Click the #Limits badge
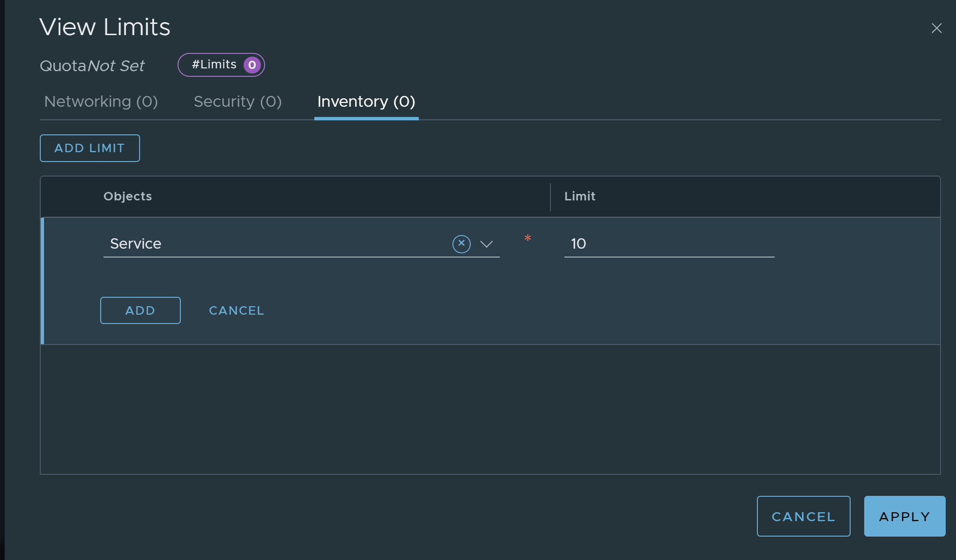Image resolution: width=956 pixels, height=560 pixels. pyautogui.click(x=221, y=65)
